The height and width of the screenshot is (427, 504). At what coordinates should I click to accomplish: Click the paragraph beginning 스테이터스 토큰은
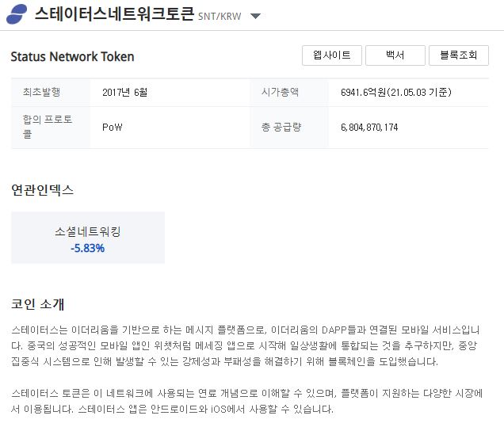point(247,401)
